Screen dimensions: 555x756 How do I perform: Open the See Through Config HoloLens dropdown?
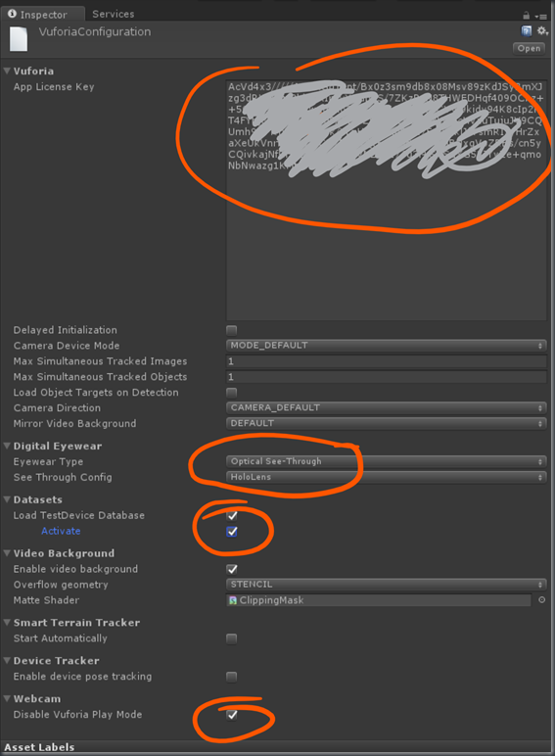click(x=386, y=477)
